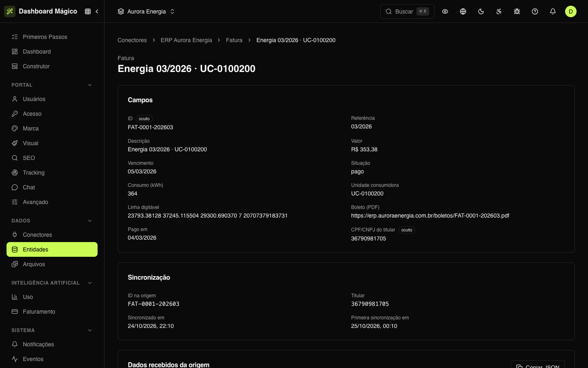Open notifications bell in the top bar
This screenshot has width=588, height=368.
(x=553, y=11)
